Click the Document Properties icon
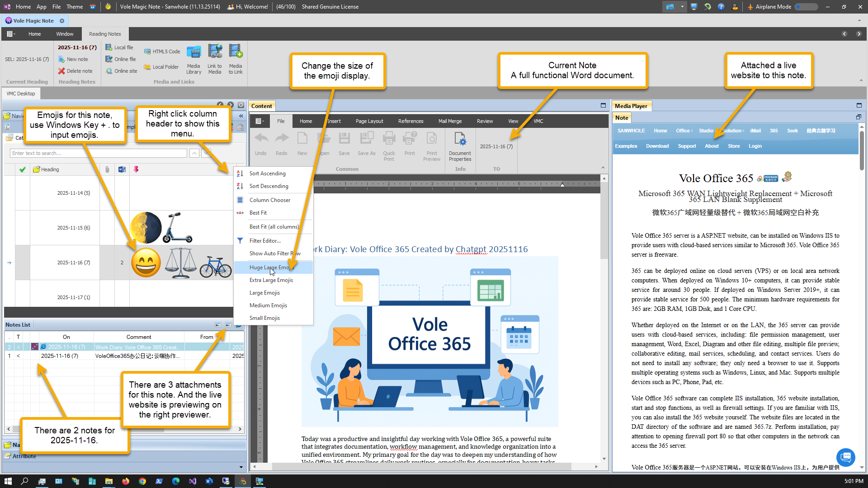Viewport: 868px width, 488px height. (x=460, y=139)
